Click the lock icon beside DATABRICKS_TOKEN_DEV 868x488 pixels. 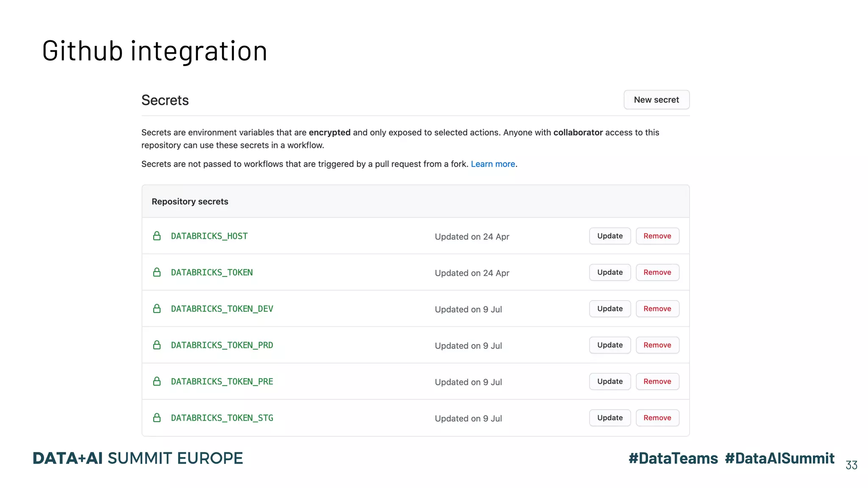(x=157, y=309)
